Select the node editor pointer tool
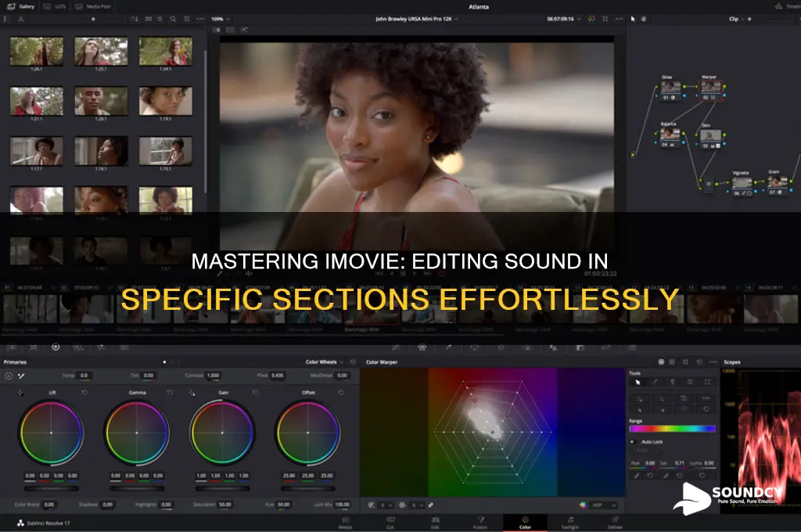 pos(633,19)
